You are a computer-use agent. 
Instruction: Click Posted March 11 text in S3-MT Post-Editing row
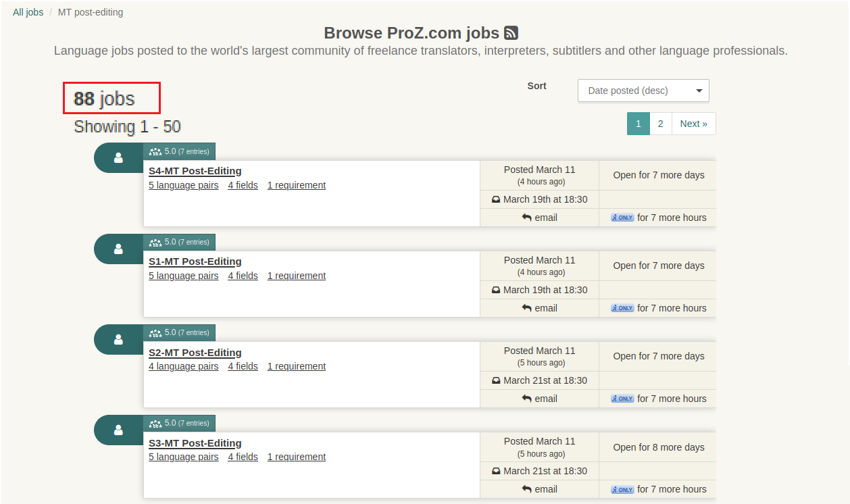point(540,441)
